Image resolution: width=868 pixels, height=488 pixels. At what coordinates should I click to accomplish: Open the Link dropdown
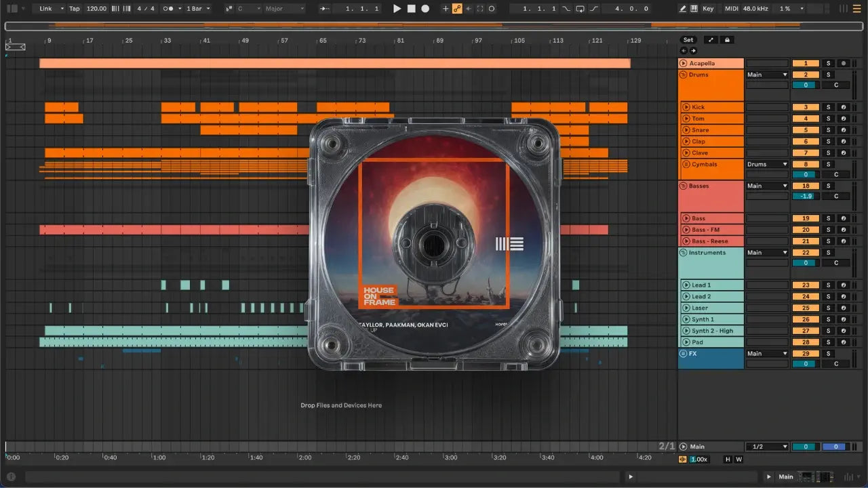coord(52,9)
